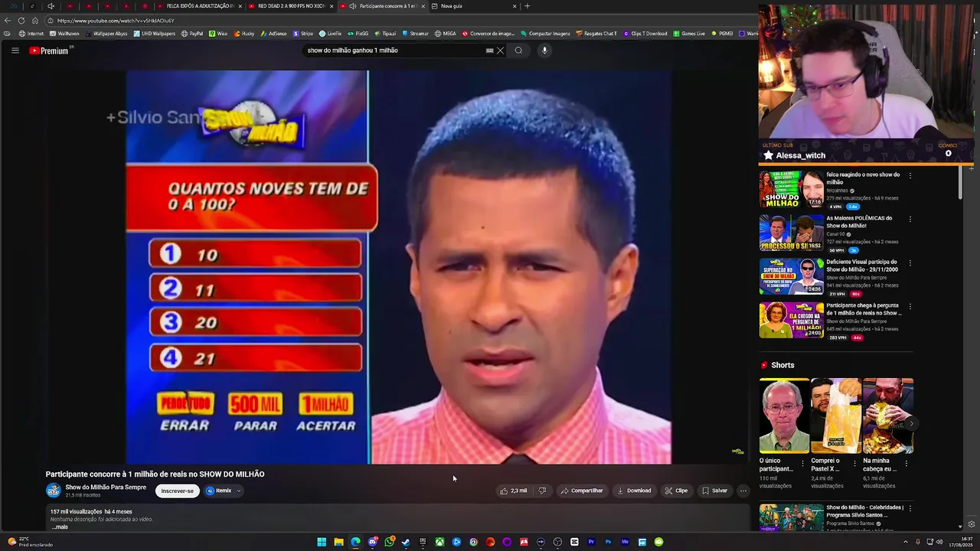Open the Comprei o Pastel X short
Image resolution: width=980 pixels, height=551 pixels.
point(835,416)
